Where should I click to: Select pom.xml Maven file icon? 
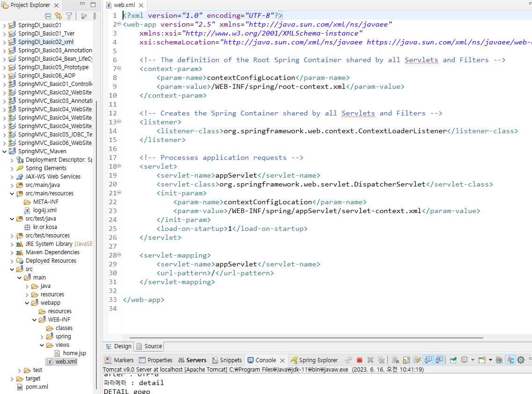(x=20, y=387)
